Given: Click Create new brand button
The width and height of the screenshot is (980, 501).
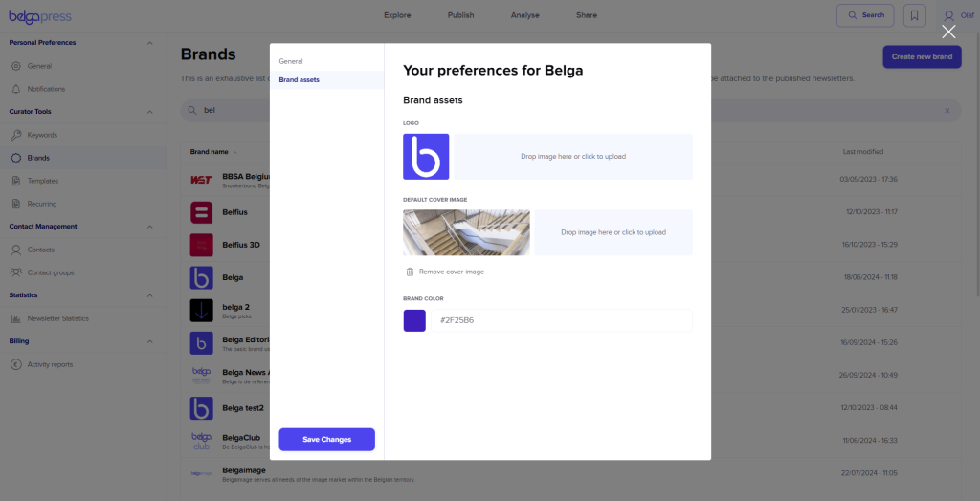Looking at the screenshot, I should [922, 56].
